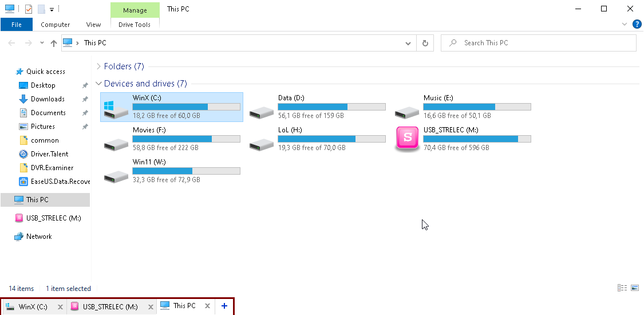Click the Downloads arrow icon in sidebar
Viewport: 644px width, 315px height.
pyautogui.click(x=23, y=99)
